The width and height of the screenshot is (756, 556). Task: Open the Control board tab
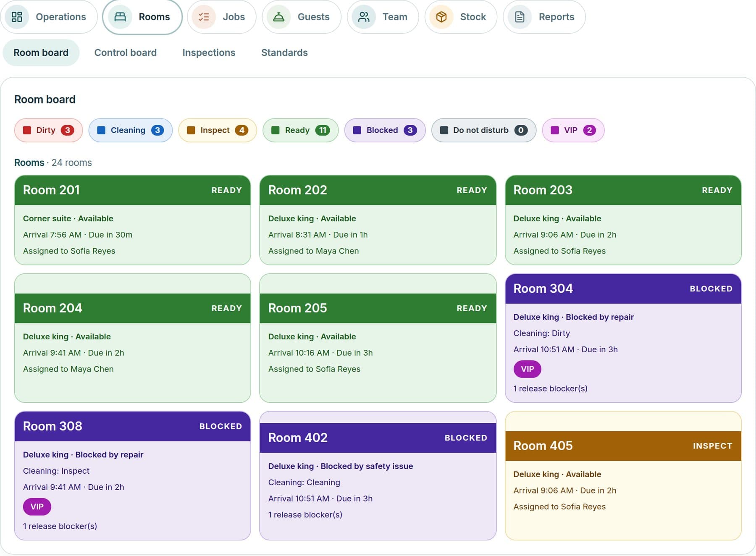click(125, 52)
